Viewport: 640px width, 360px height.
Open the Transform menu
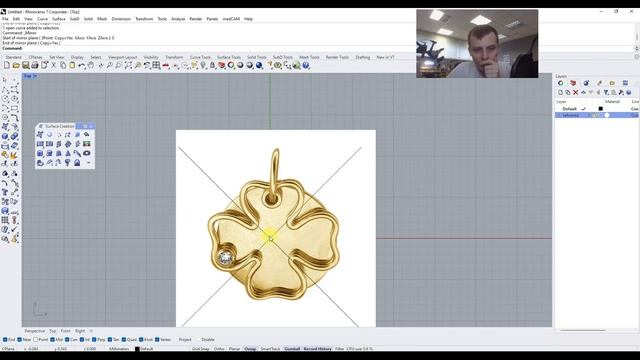point(144,19)
